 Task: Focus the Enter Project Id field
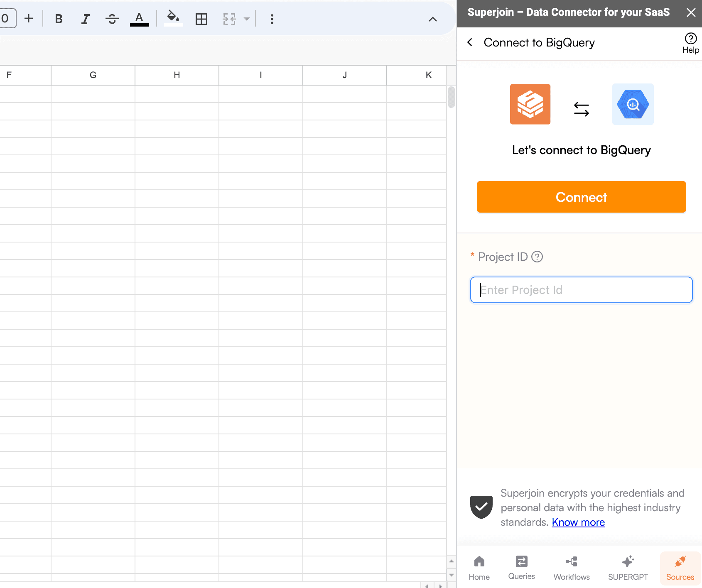point(581,290)
